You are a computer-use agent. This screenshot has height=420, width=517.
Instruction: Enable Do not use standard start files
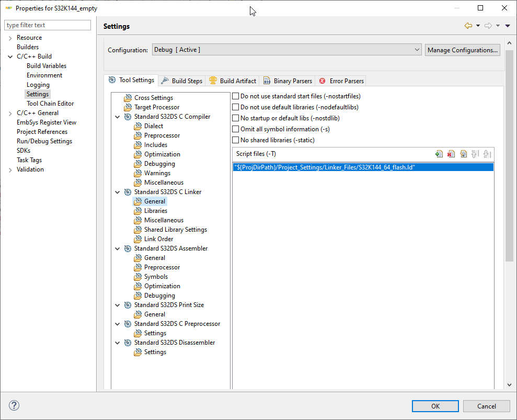tap(235, 96)
